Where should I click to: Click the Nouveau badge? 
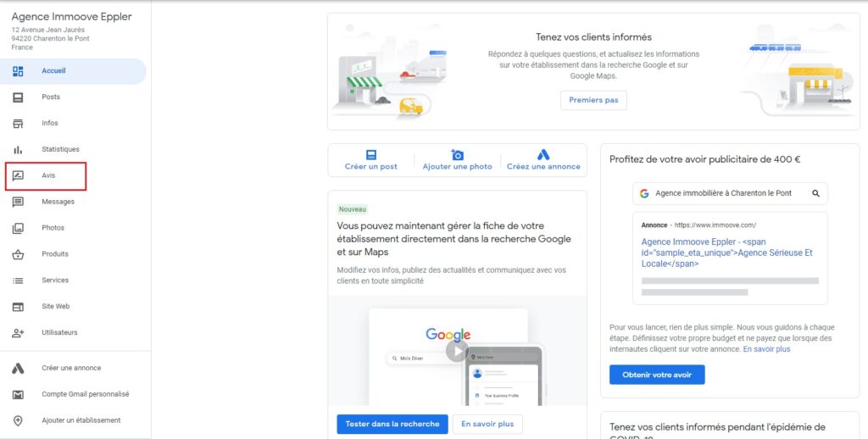[353, 210]
